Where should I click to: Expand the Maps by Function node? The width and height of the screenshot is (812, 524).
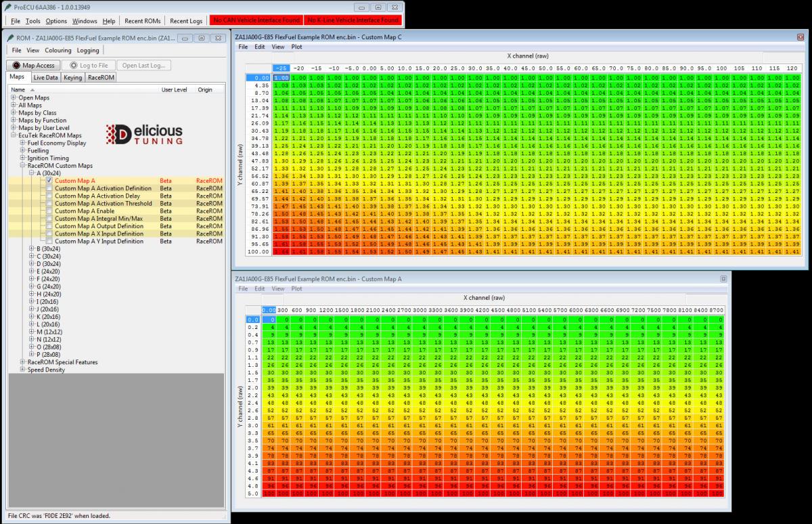tap(14, 120)
